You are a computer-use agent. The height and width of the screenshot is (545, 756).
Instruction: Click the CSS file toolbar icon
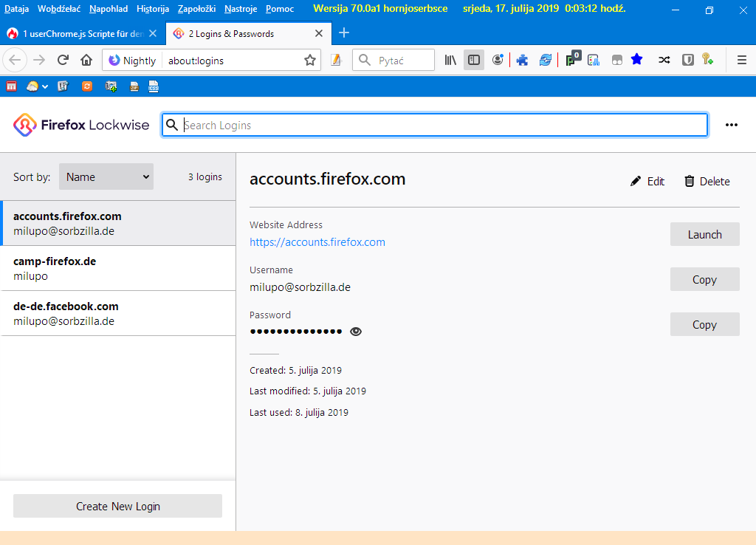tap(154, 86)
